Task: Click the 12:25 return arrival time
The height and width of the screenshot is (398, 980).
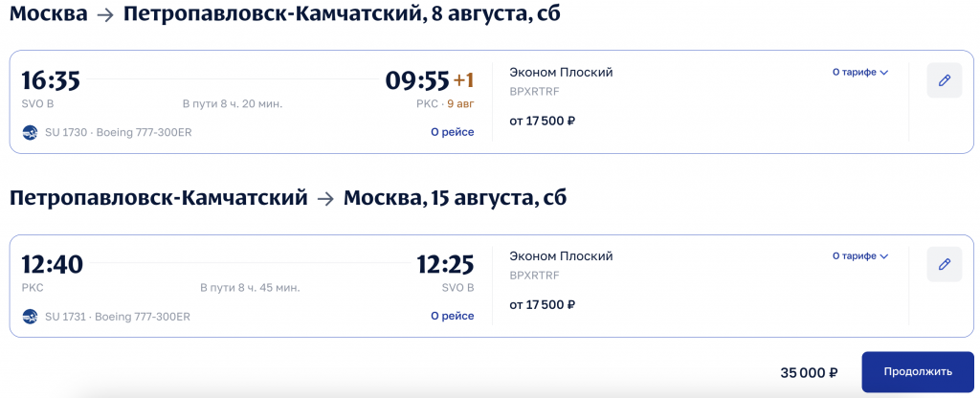Action: (445, 264)
